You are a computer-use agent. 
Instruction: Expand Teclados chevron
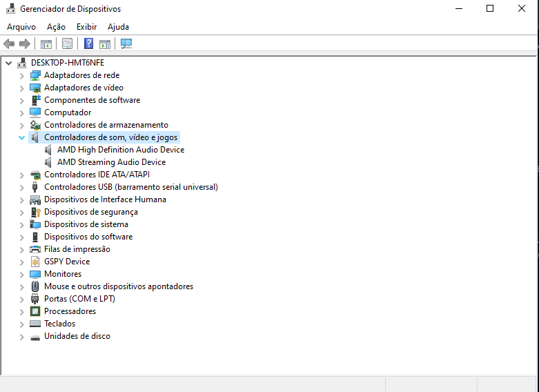21,324
